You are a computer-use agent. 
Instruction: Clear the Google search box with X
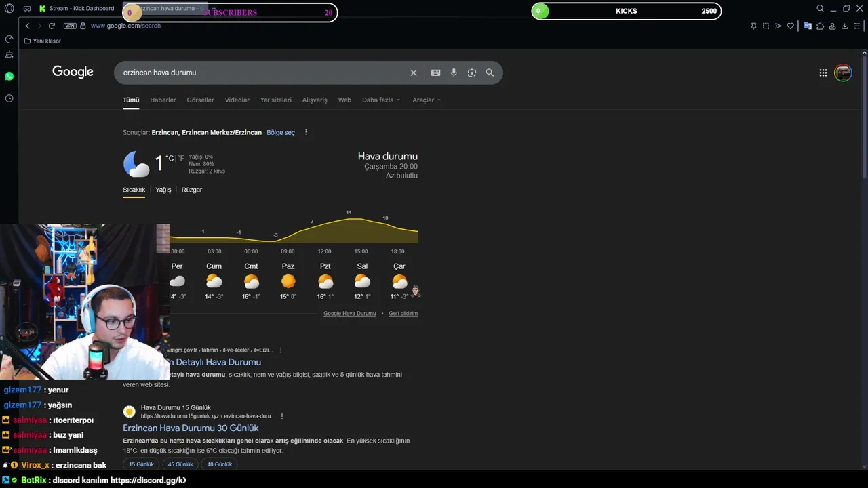click(414, 73)
